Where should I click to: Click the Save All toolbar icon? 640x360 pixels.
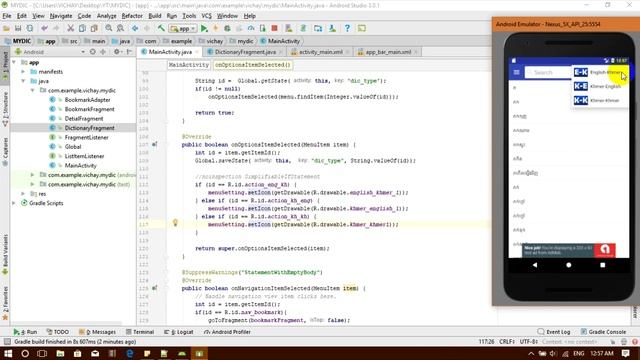tap(18, 29)
